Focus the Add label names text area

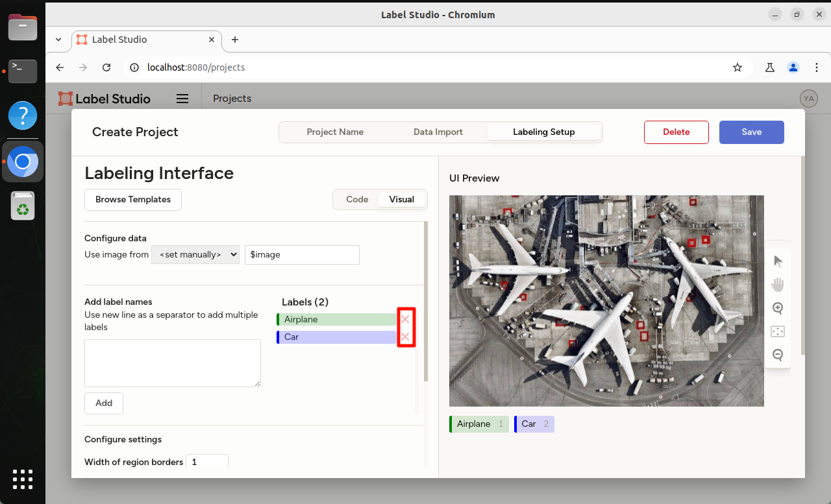173,363
